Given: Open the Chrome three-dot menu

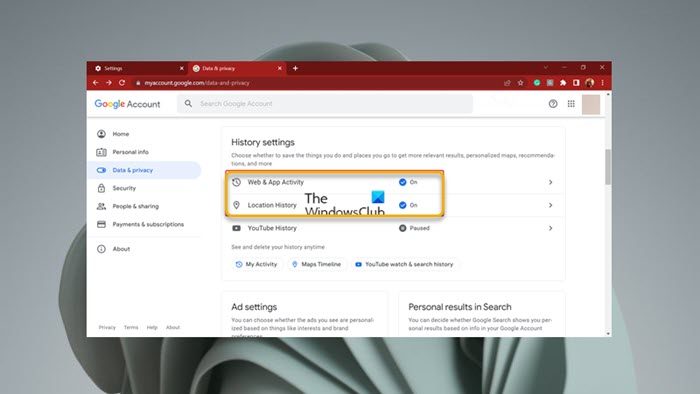Looking at the screenshot, I should 603,83.
